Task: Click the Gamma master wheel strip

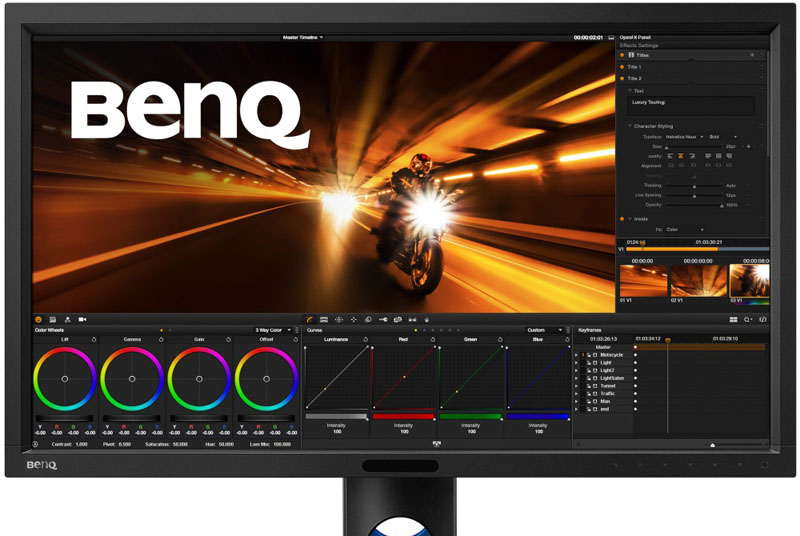Action: pos(132,418)
